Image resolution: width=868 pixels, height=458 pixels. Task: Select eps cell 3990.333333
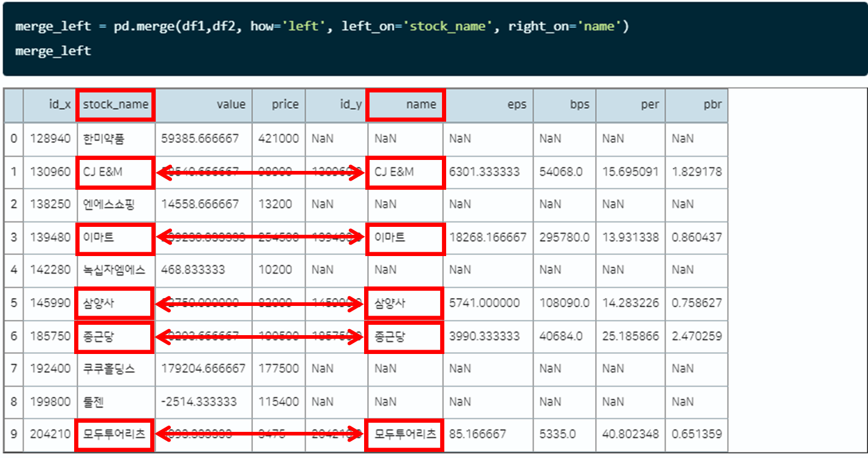pyautogui.click(x=489, y=336)
